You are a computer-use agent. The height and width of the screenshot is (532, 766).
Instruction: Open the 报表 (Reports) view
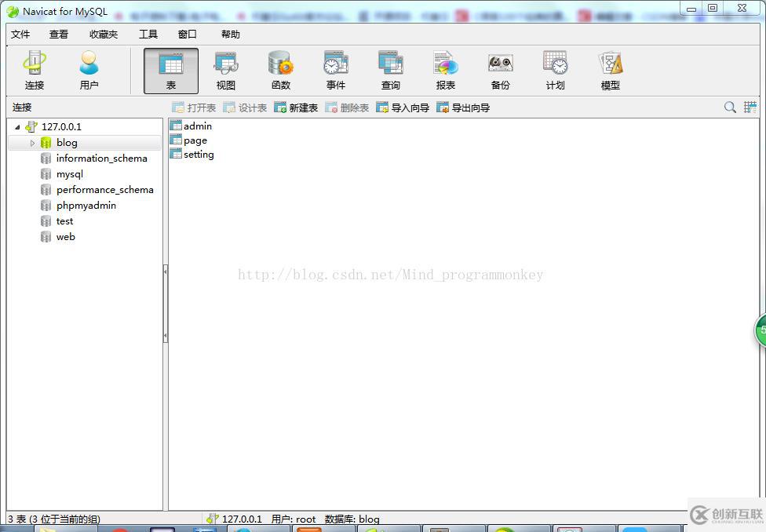tap(445, 69)
